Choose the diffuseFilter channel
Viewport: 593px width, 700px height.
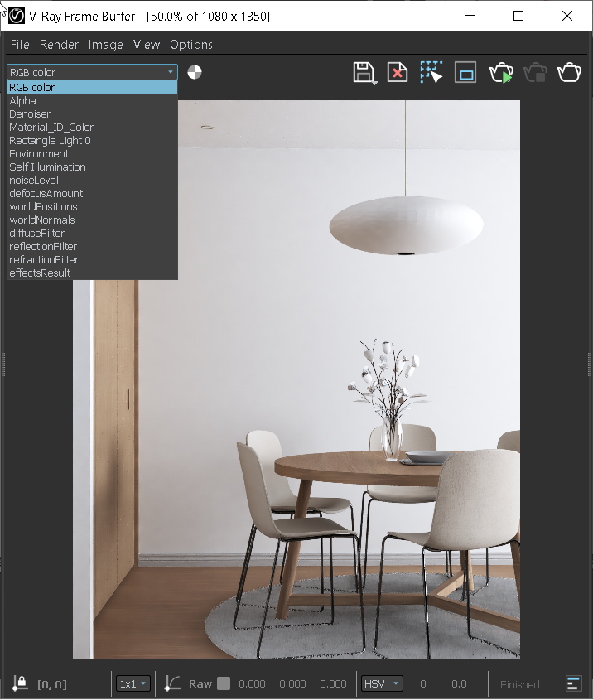tap(93, 233)
